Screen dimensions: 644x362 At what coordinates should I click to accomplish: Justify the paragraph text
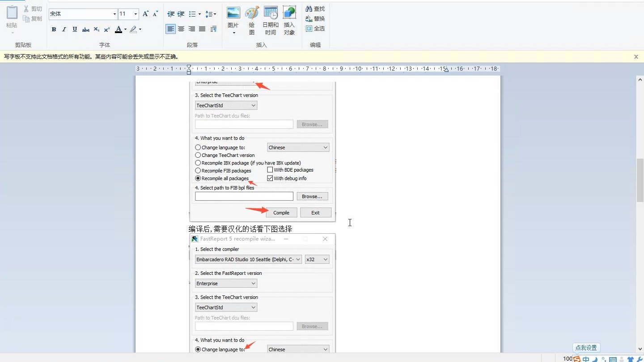coord(202,29)
